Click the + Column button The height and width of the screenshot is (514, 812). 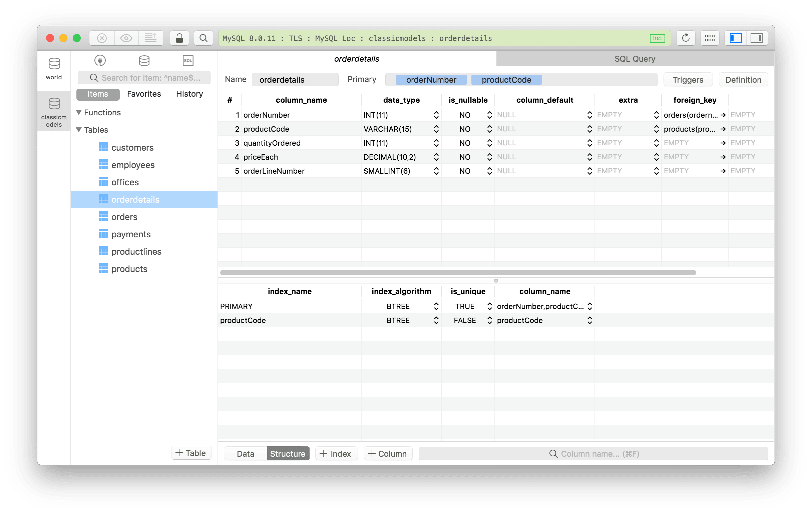[x=388, y=454]
